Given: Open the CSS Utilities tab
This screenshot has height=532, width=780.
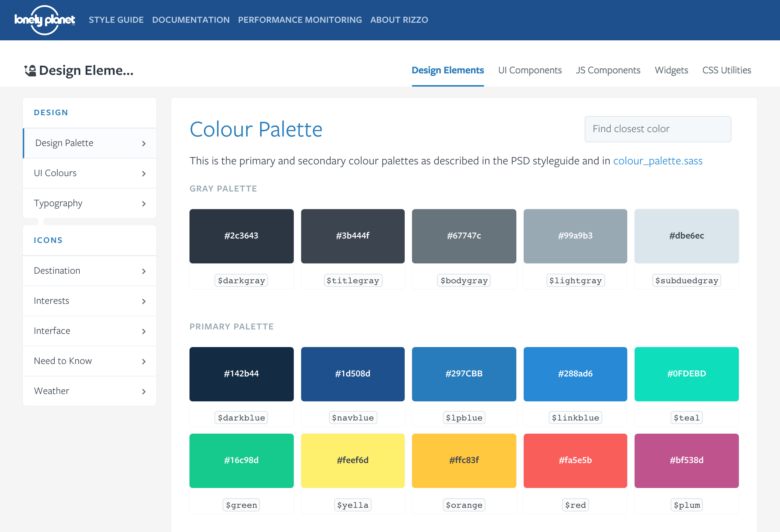Looking at the screenshot, I should pyautogui.click(x=726, y=70).
